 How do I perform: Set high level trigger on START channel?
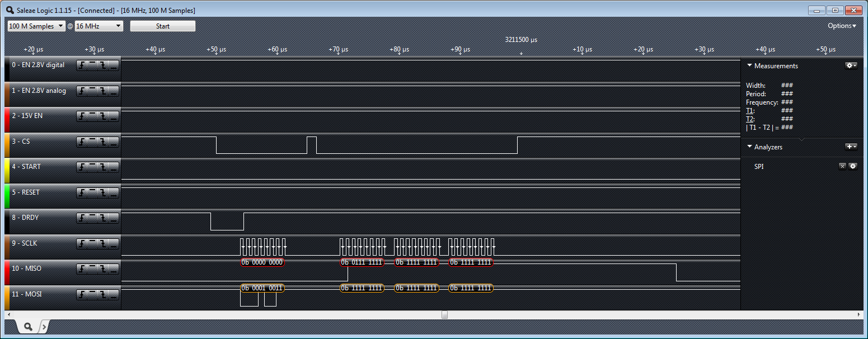click(x=93, y=167)
